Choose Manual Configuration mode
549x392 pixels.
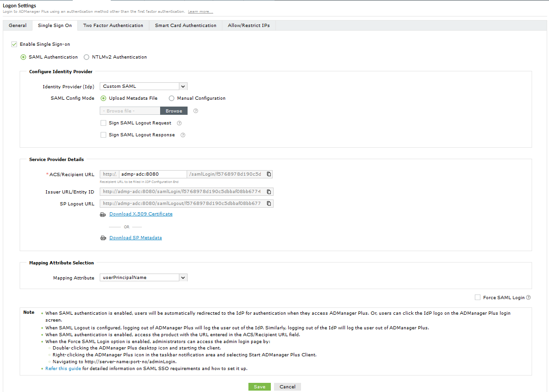172,98
